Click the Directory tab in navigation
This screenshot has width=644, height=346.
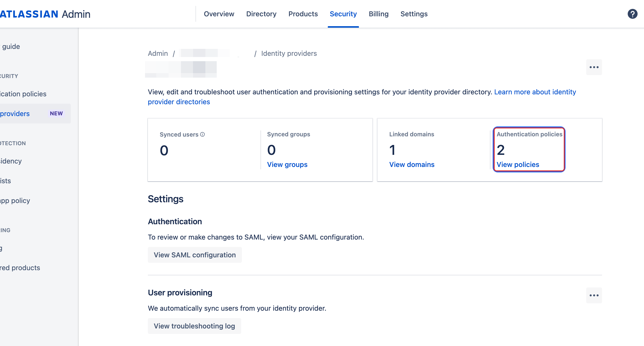(x=261, y=14)
